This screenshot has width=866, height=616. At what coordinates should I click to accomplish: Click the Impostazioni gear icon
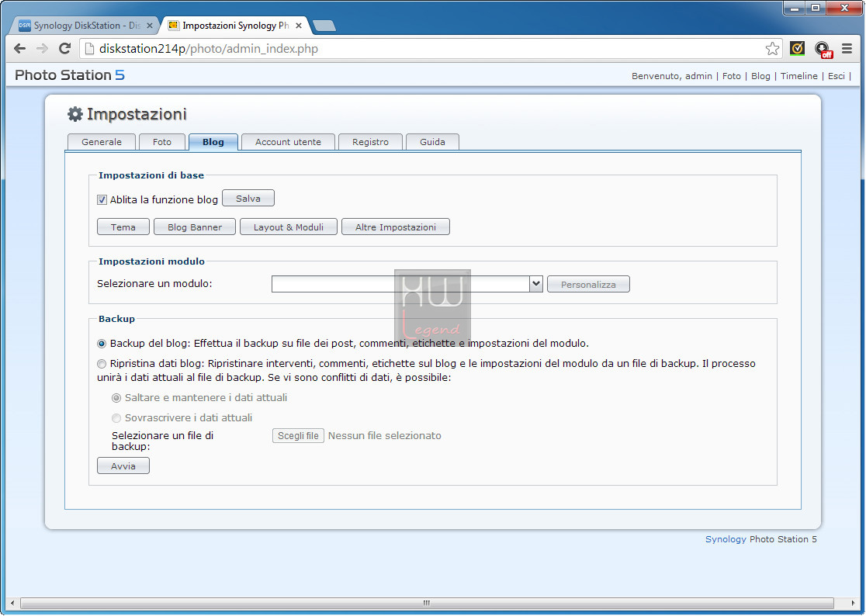(75, 114)
